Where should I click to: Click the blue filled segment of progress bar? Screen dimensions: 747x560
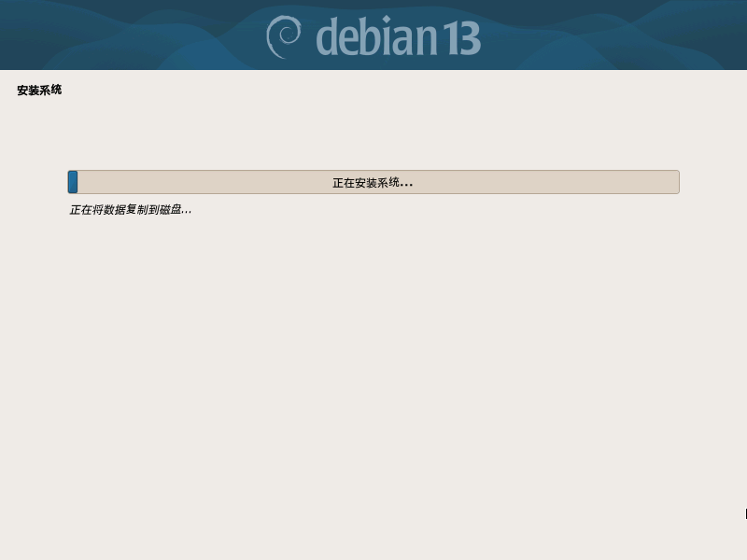click(x=73, y=182)
